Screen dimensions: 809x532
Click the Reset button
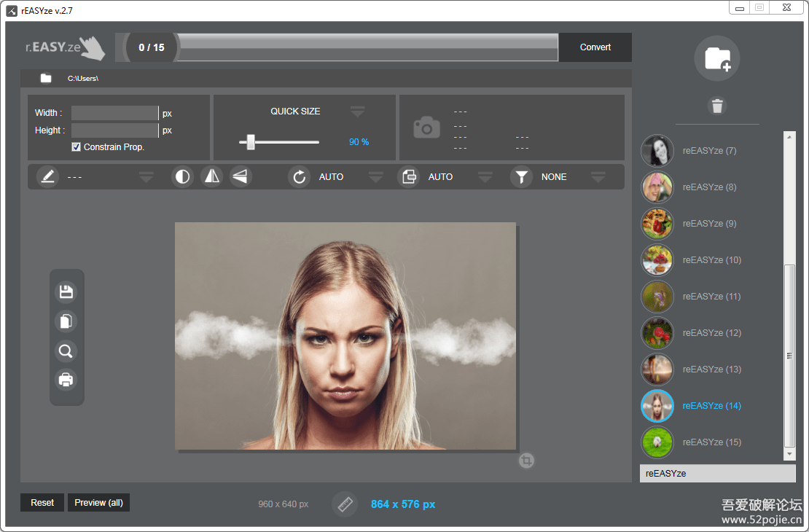[x=42, y=503]
